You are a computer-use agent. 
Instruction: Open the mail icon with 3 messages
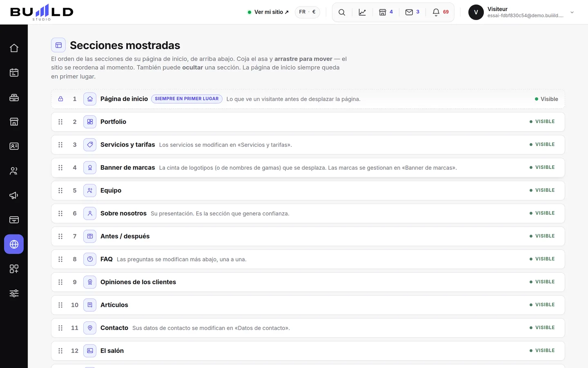[x=412, y=12]
